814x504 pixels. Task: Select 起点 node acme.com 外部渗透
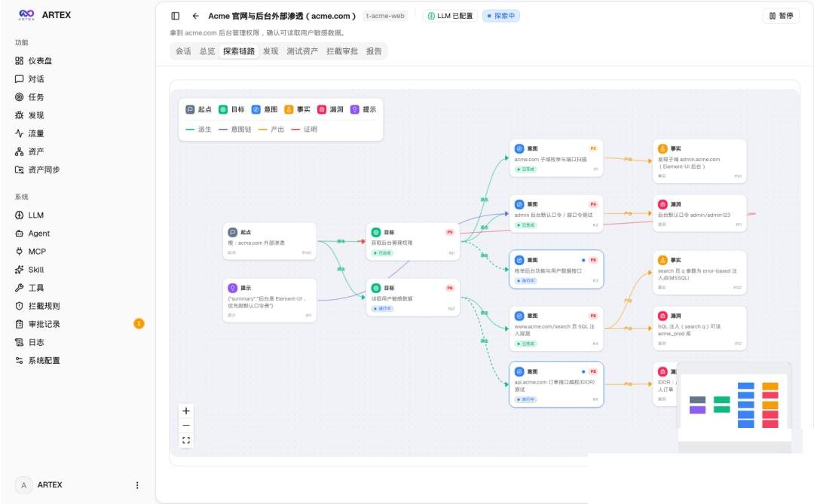click(x=269, y=241)
